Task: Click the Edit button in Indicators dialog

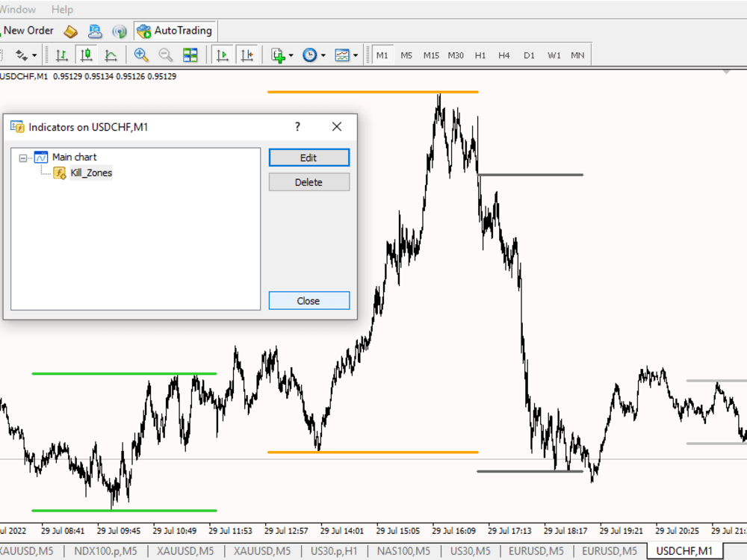Action: 309,158
